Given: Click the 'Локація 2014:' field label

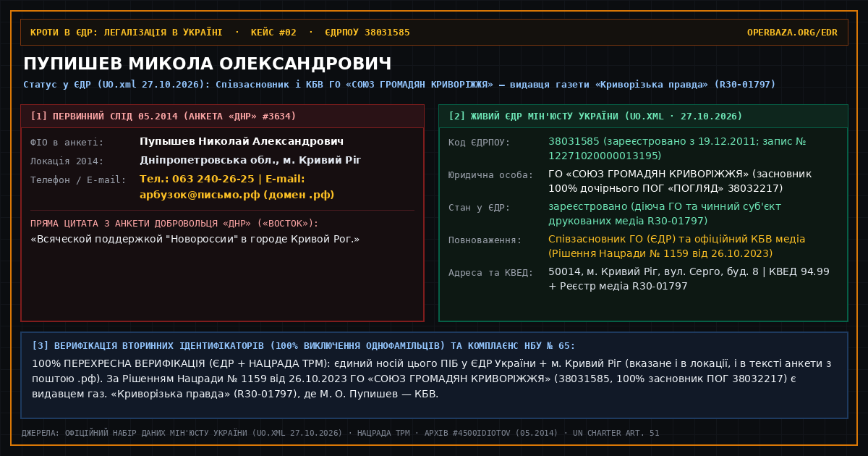Looking at the screenshot, I should pyautogui.click(x=67, y=161).
